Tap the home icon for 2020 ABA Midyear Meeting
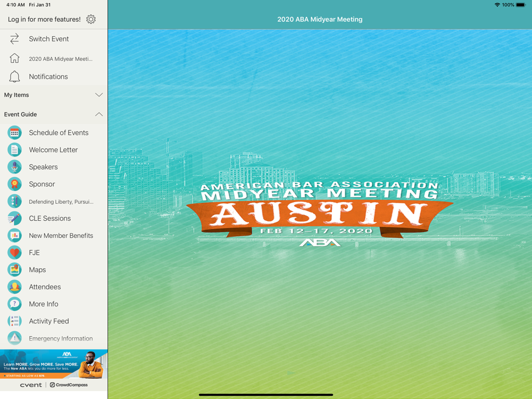 tap(14, 59)
